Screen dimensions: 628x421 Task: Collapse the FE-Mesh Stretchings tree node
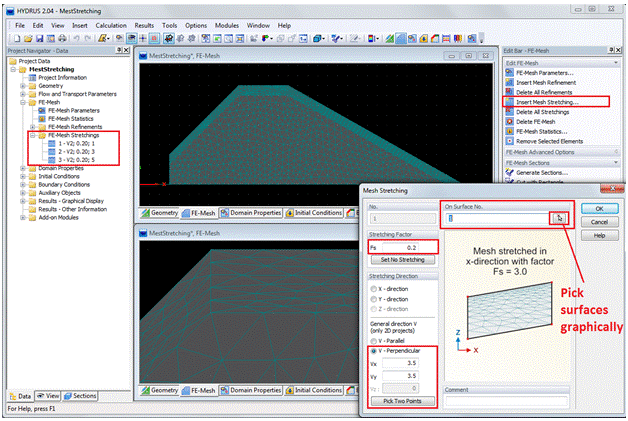tap(33, 135)
